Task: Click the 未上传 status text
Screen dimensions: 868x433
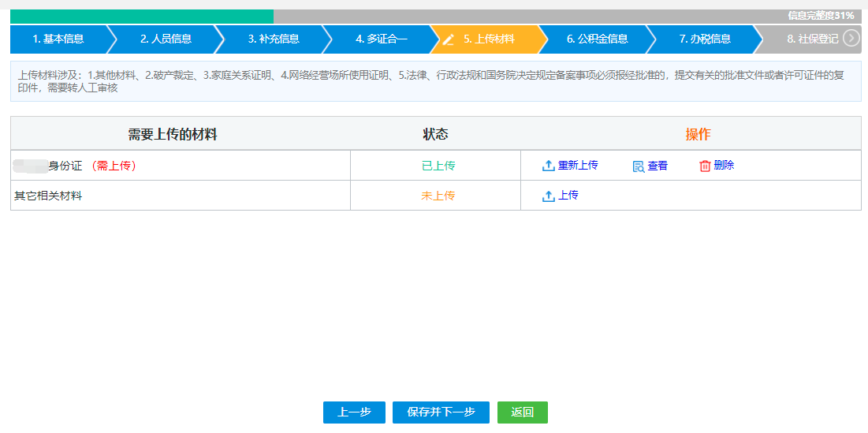Action: coord(438,196)
